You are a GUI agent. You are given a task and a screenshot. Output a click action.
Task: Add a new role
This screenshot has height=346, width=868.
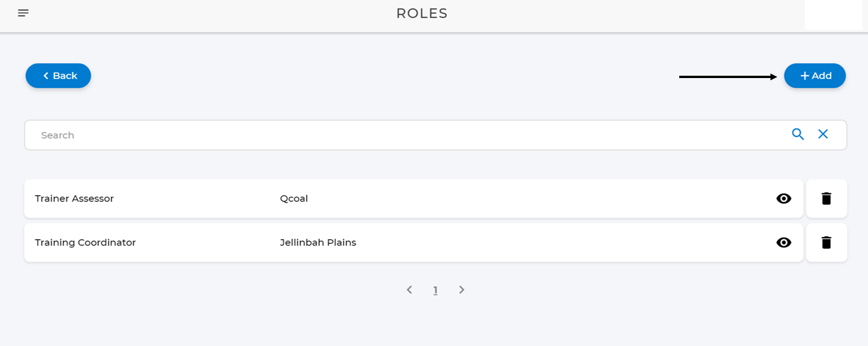click(x=815, y=76)
